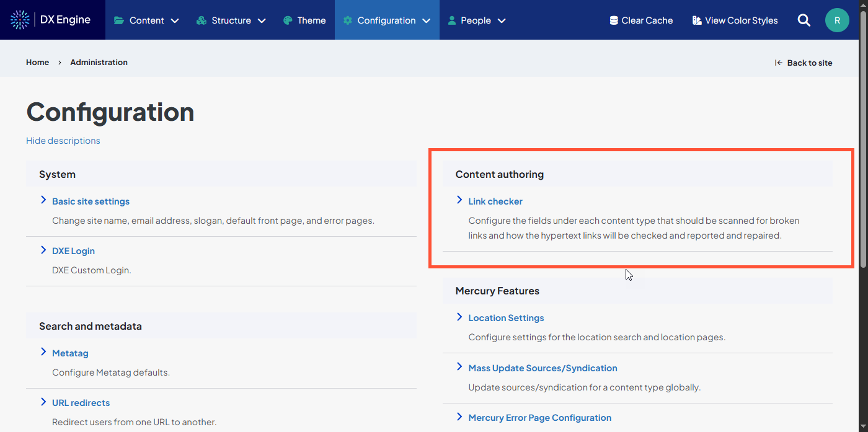Click the DX Engine brand text
This screenshot has height=432, width=868.
pos(65,20)
